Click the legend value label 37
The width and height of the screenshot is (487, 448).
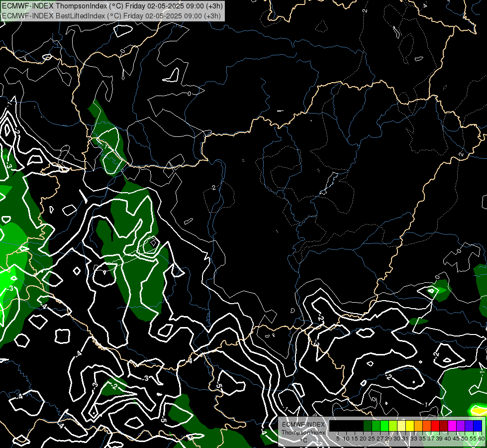tap(431, 439)
